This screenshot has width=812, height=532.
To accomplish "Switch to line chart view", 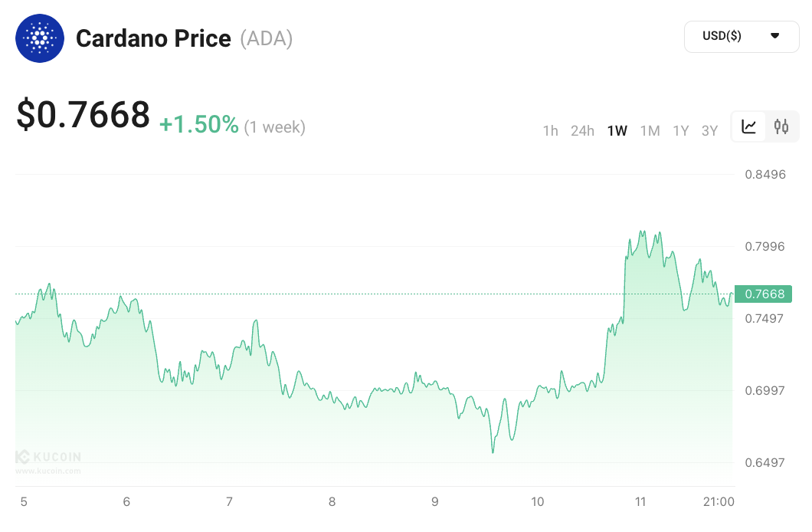I will pos(749,127).
